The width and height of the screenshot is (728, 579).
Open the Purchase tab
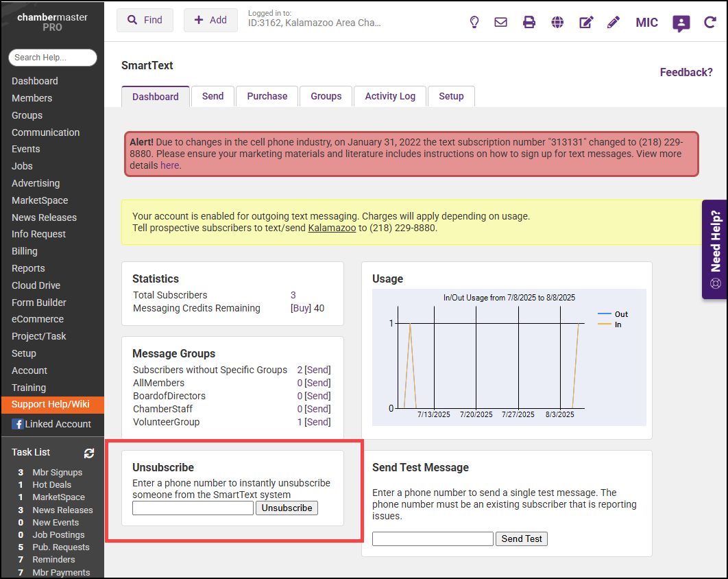click(x=267, y=96)
